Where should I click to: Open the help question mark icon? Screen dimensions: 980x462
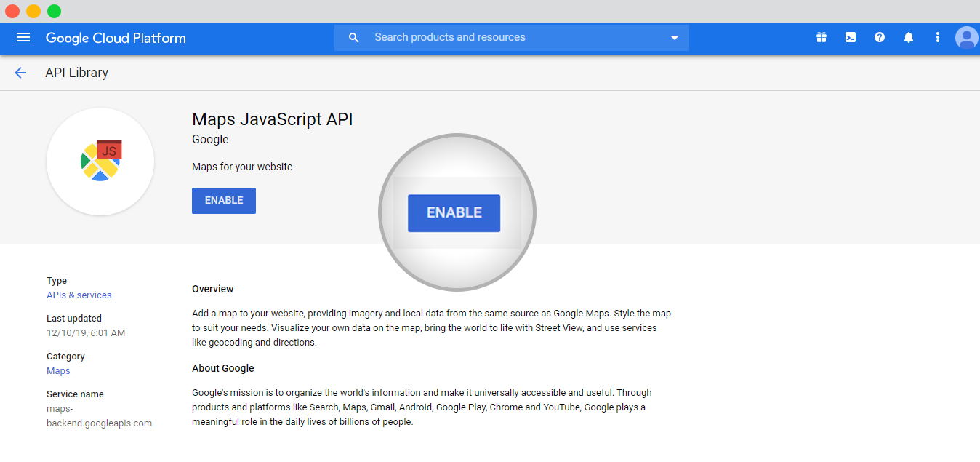click(x=880, y=37)
